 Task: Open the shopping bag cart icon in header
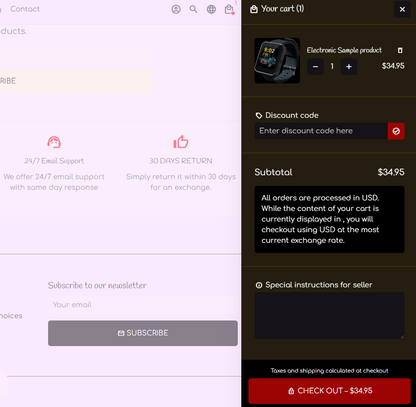point(229,9)
